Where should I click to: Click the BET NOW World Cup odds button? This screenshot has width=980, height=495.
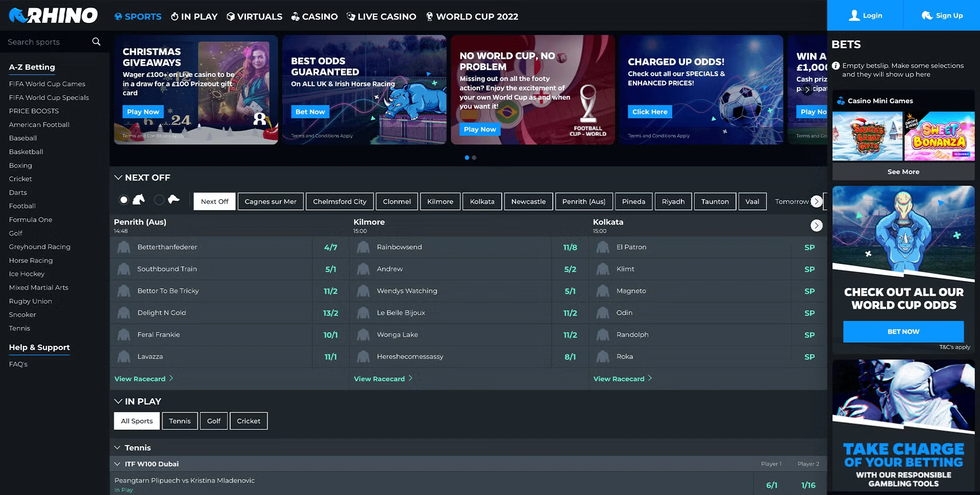coord(903,332)
